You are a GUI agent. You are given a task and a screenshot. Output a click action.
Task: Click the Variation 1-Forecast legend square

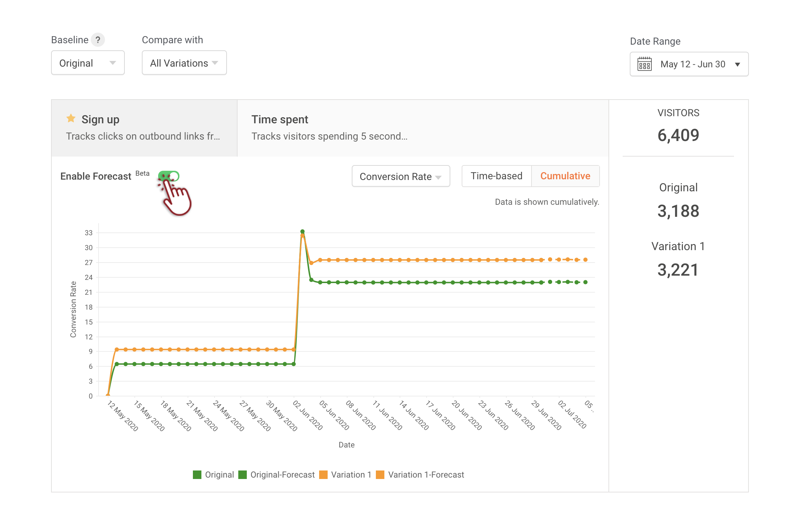click(380, 475)
